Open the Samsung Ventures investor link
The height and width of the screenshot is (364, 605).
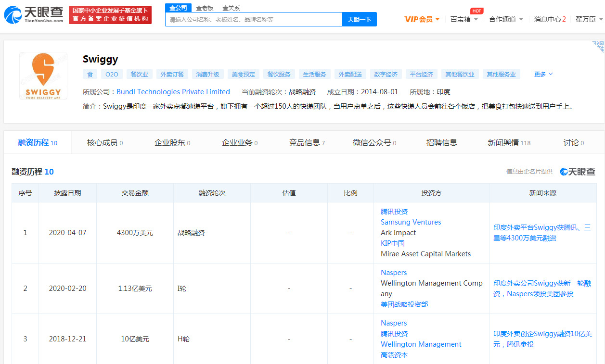411,222
